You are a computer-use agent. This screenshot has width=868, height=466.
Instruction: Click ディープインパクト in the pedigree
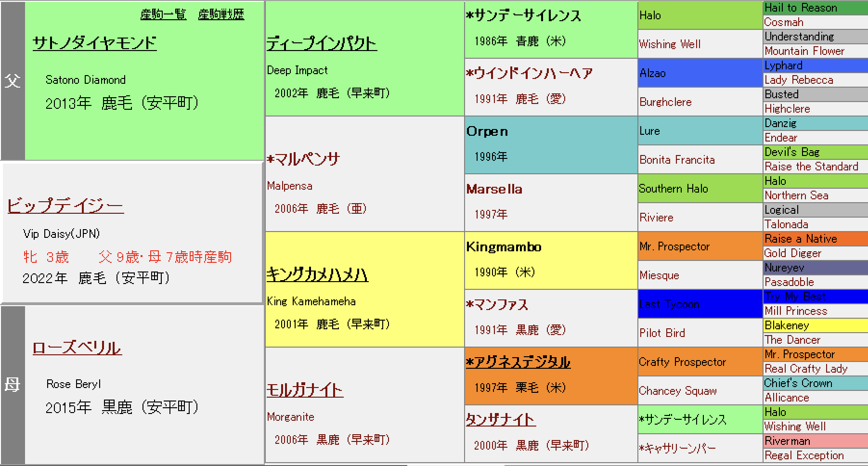pos(322,44)
